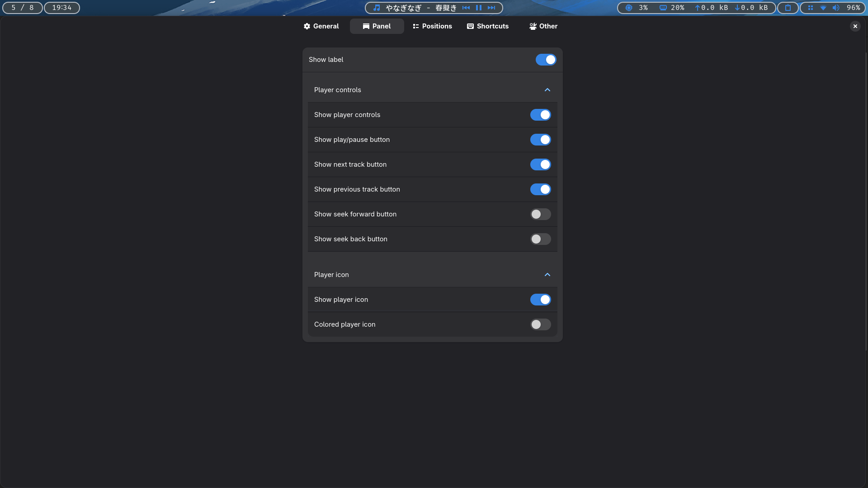Toggle off Show next track button
The width and height of the screenshot is (868, 488).
point(540,164)
